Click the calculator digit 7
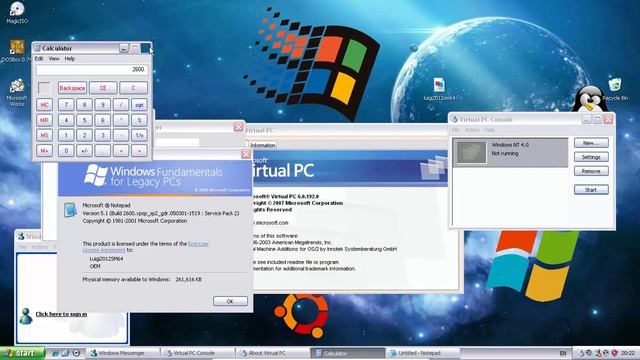 click(x=66, y=105)
